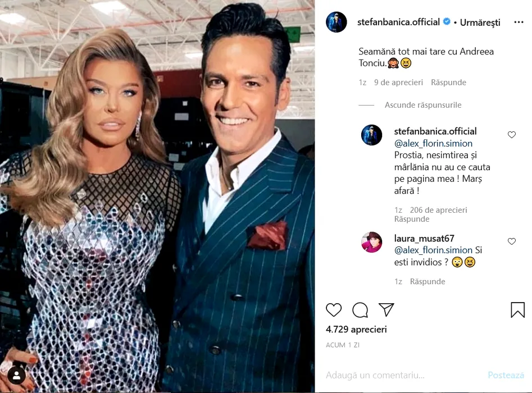
Task: Submit comment with Postează
Action: pyautogui.click(x=506, y=375)
